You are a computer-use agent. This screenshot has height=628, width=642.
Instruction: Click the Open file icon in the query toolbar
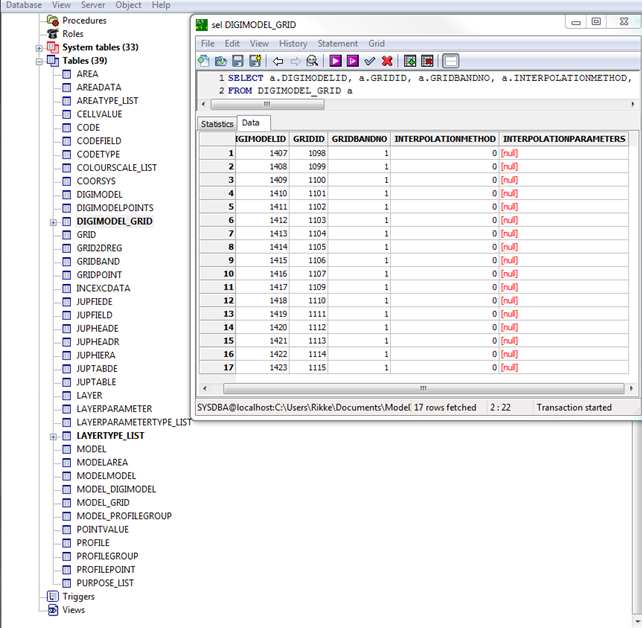[x=221, y=61]
